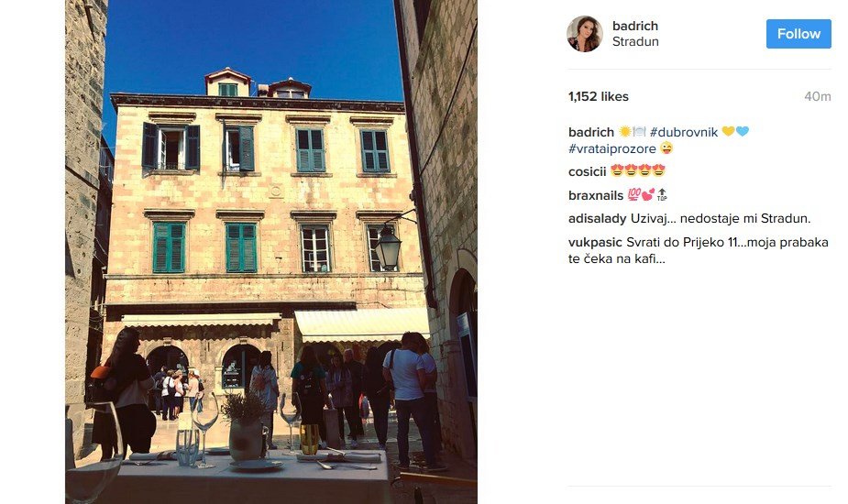Open the #dubrovnik hashtag
Image resolution: width=848 pixels, height=504 pixels.
pyautogui.click(x=684, y=132)
